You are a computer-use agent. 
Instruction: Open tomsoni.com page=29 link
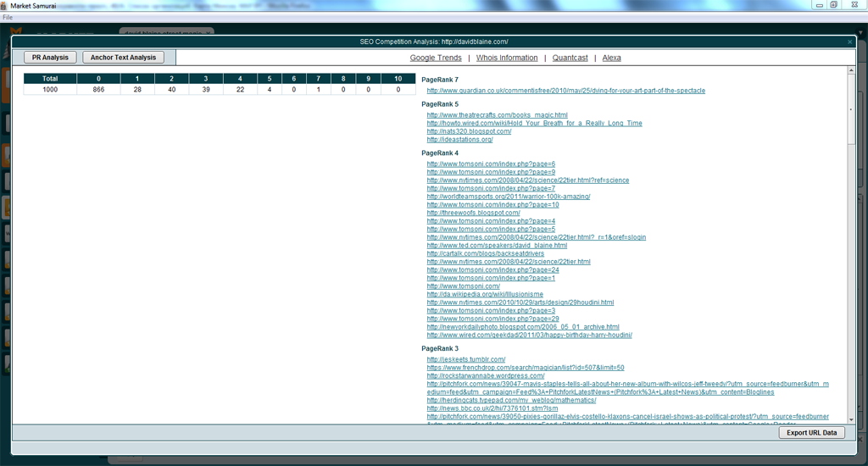(492, 319)
